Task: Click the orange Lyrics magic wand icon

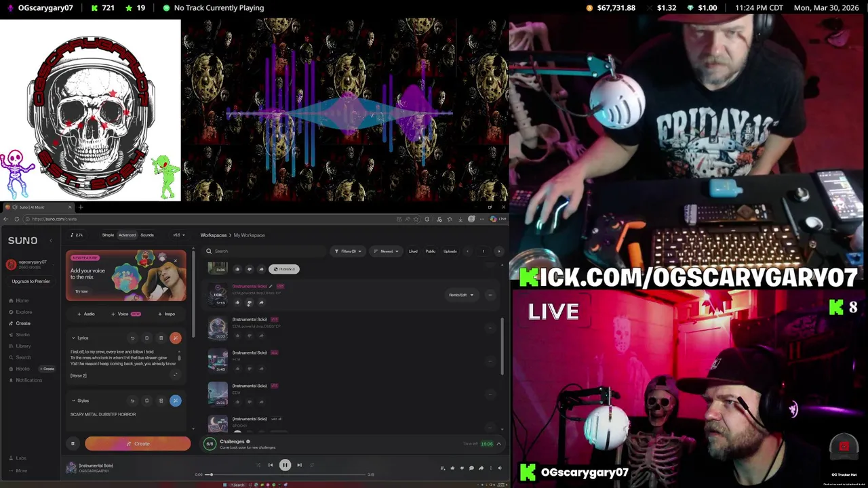Action: [x=175, y=338]
